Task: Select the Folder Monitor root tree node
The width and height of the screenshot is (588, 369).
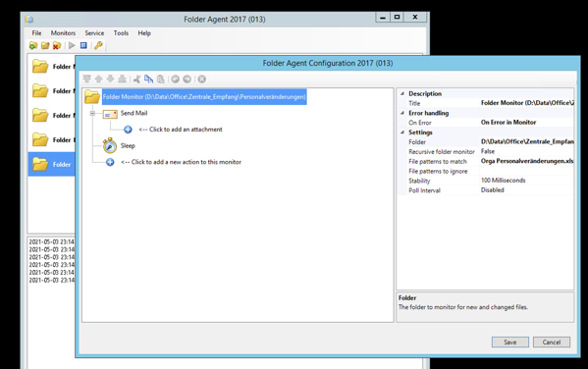Action: pos(204,97)
